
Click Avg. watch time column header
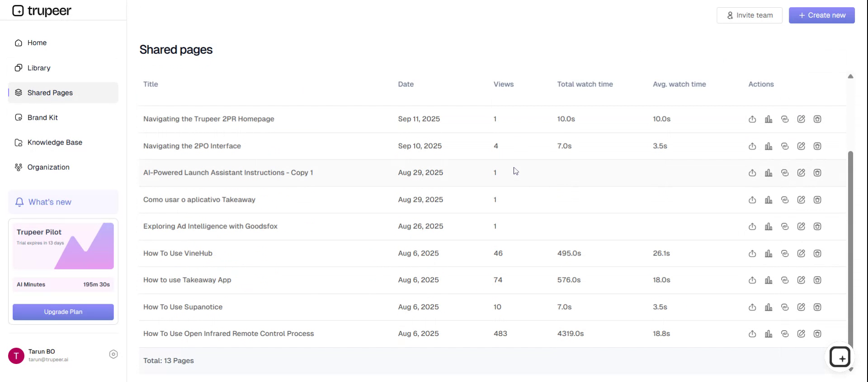[679, 84]
